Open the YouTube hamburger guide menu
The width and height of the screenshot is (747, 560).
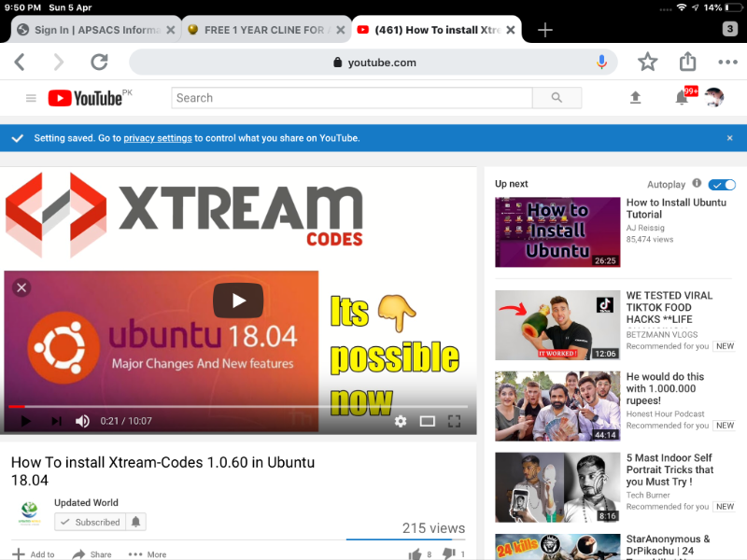point(31,98)
